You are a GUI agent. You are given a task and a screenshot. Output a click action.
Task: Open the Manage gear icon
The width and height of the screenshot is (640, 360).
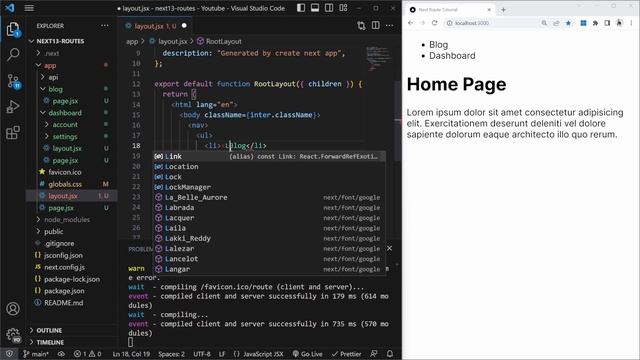(13, 335)
